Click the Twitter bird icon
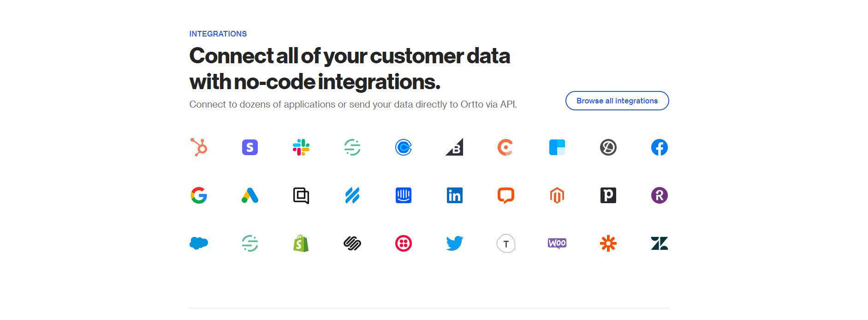 (x=455, y=243)
